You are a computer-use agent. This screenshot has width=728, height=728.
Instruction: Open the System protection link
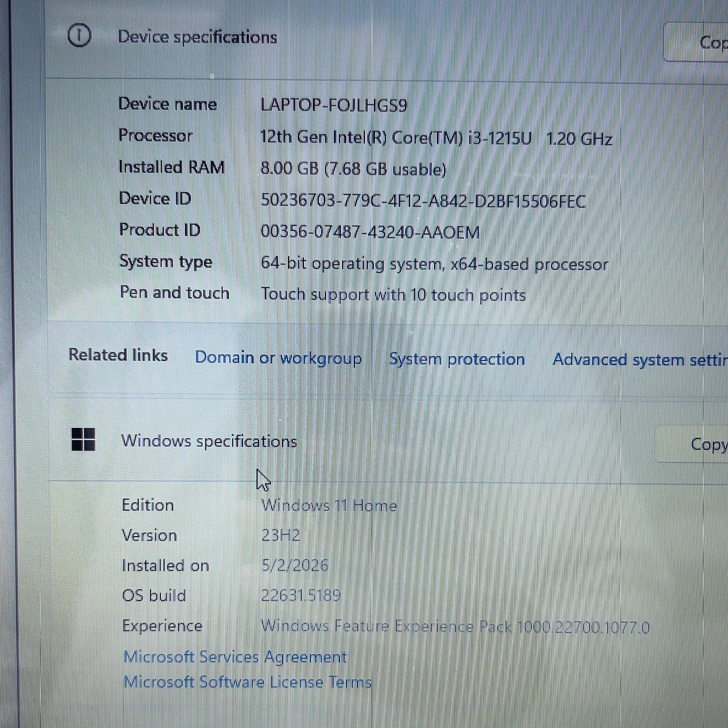[x=457, y=360]
